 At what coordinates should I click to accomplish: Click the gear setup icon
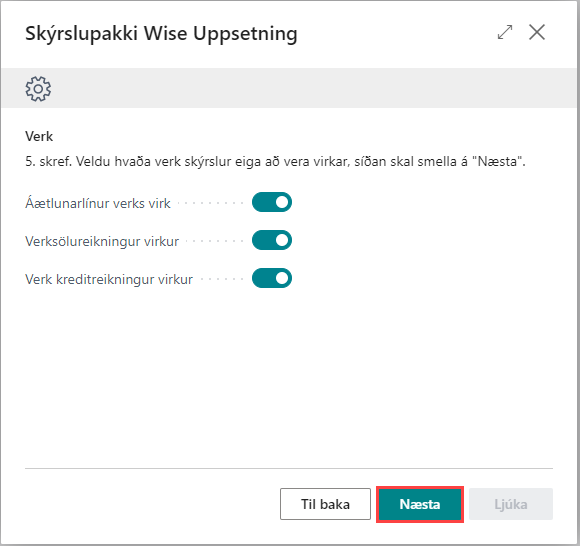pyautogui.click(x=38, y=89)
